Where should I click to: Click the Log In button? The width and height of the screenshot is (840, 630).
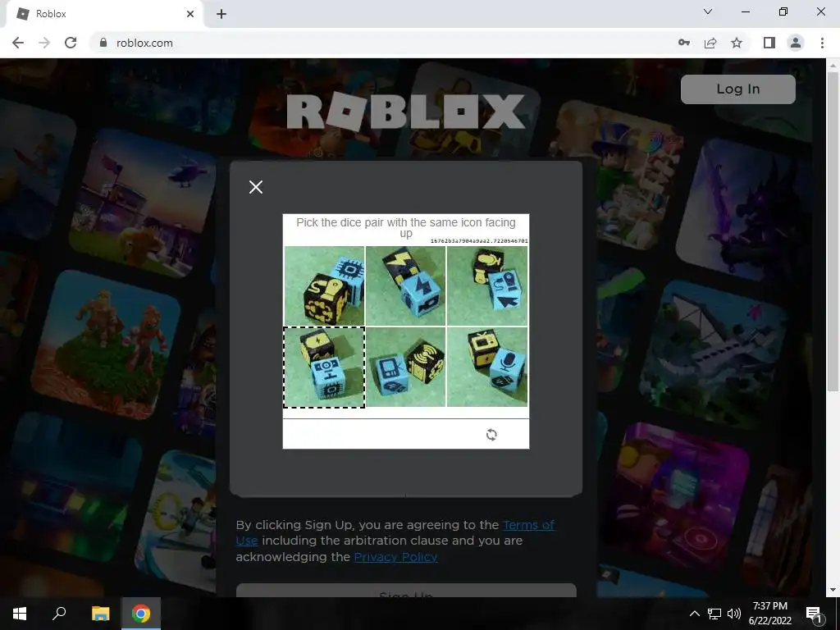point(737,89)
